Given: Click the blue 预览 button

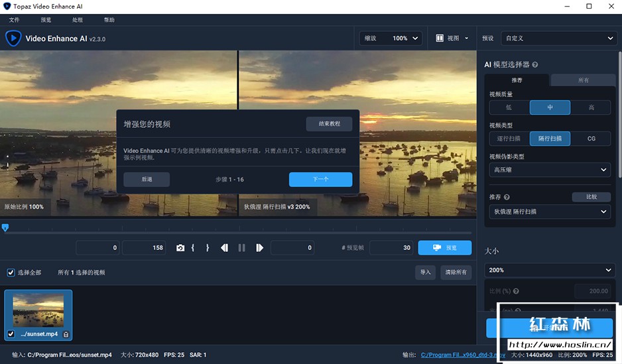Looking at the screenshot, I should pos(445,248).
